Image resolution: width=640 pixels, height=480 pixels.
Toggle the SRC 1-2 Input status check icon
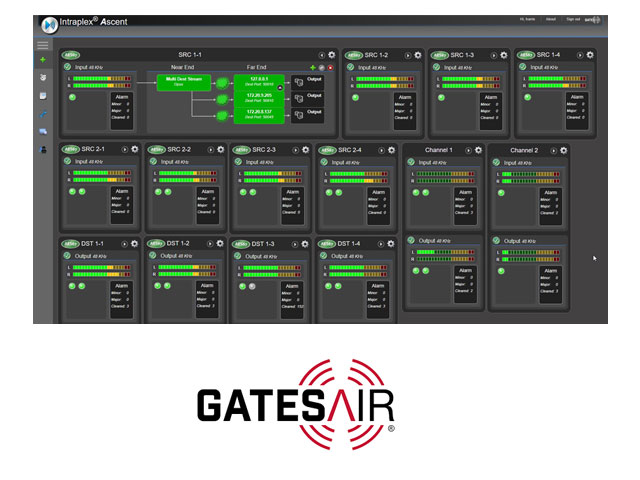(351, 67)
